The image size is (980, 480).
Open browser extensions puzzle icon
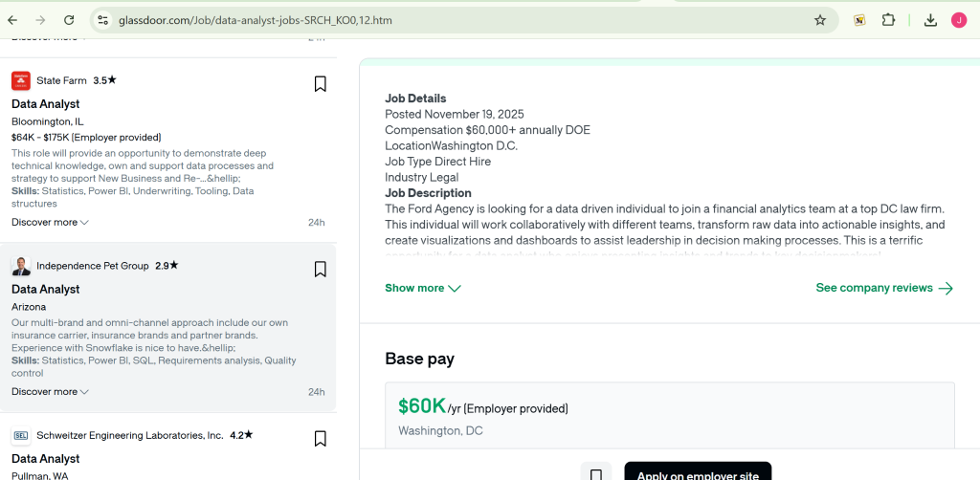(x=888, y=20)
